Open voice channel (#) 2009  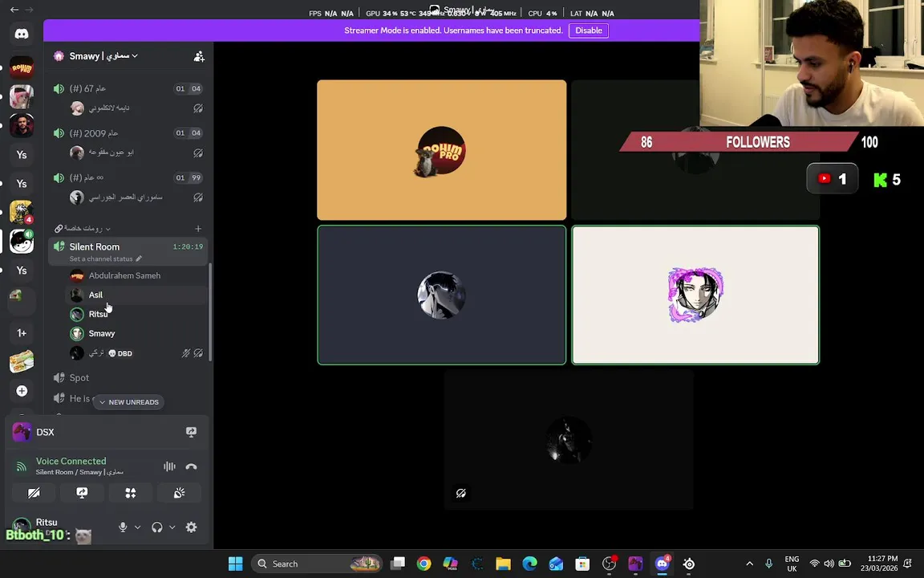[128, 133]
